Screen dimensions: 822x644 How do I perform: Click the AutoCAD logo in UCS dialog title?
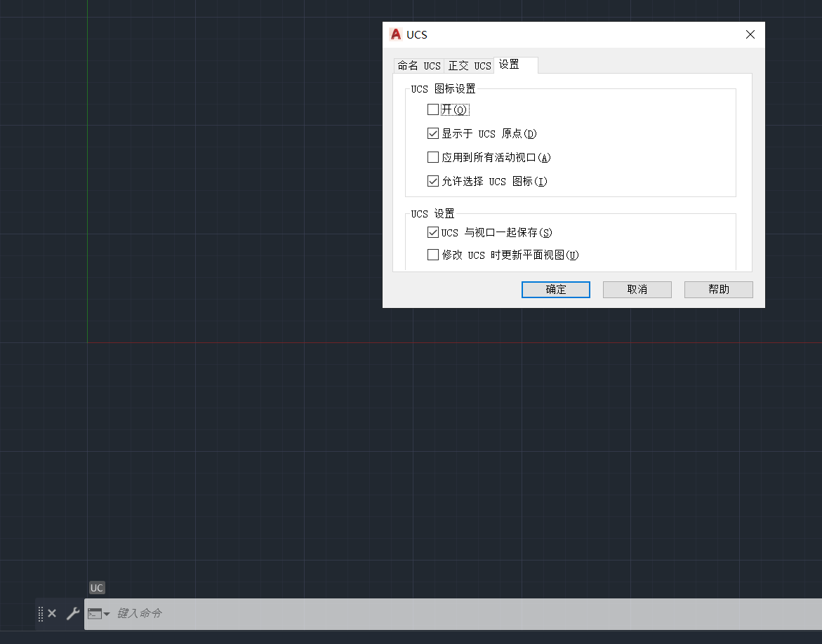396,34
